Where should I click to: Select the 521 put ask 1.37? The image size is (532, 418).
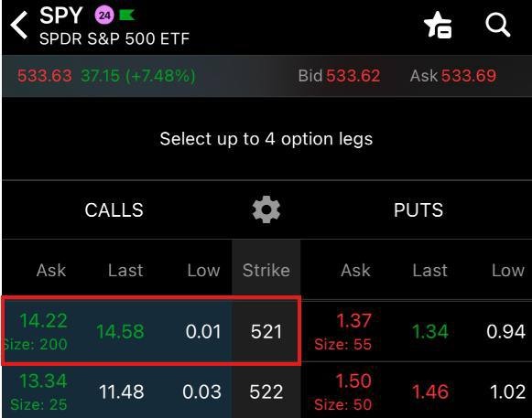click(x=342, y=331)
